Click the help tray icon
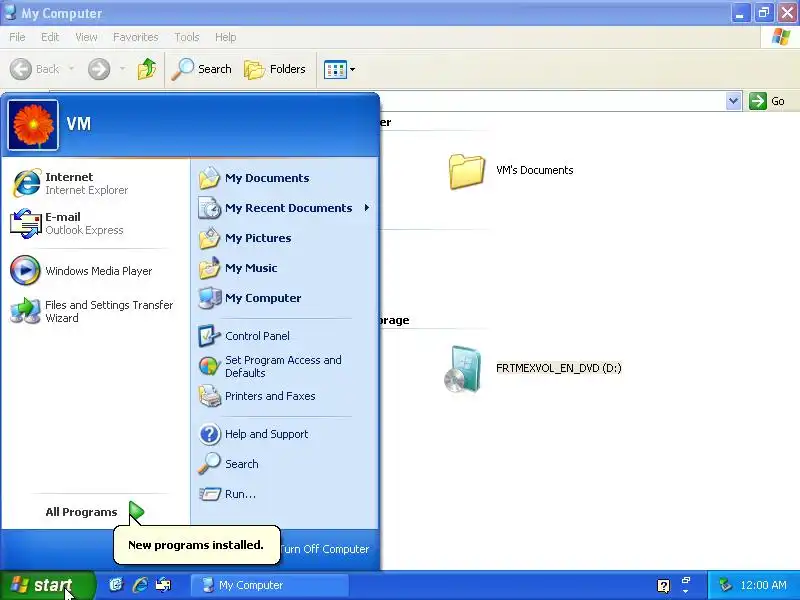The width and height of the screenshot is (800, 600). (663, 585)
